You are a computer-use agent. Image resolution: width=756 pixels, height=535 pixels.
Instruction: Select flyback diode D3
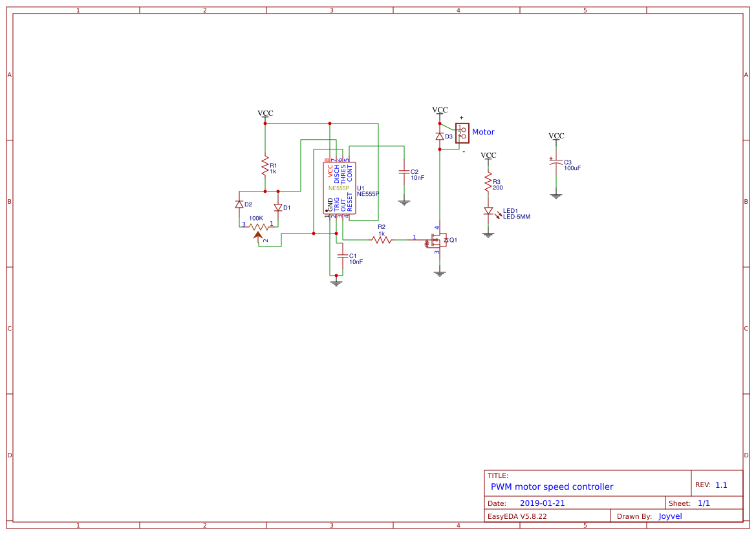pyautogui.click(x=440, y=136)
